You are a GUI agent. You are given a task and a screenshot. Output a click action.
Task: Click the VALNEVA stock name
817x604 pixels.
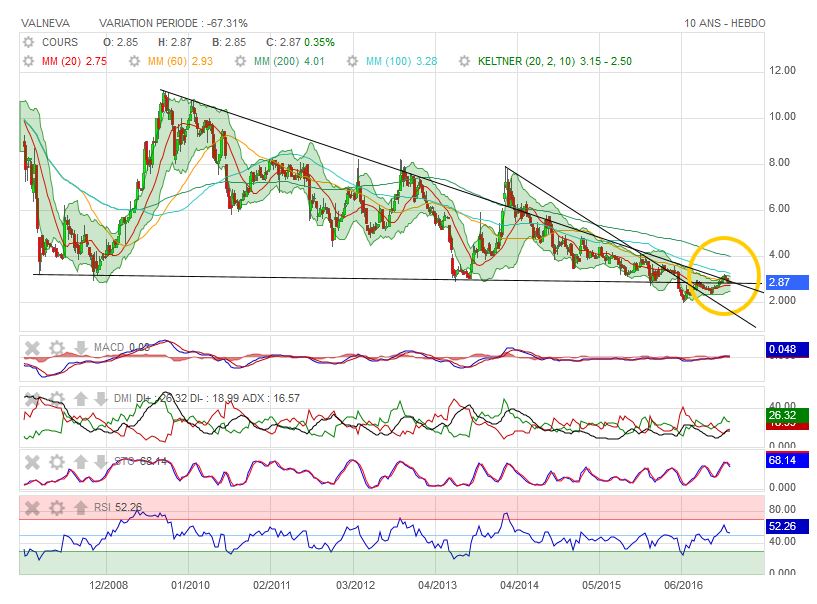click(x=45, y=23)
